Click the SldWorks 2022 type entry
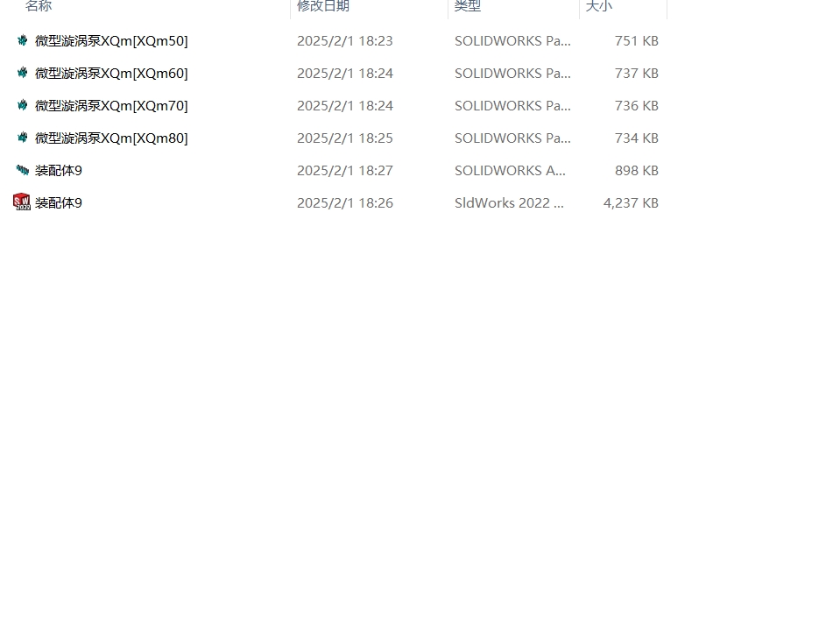This screenshot has height=630, width=840. pyautogui.click(x=509, y=202)
